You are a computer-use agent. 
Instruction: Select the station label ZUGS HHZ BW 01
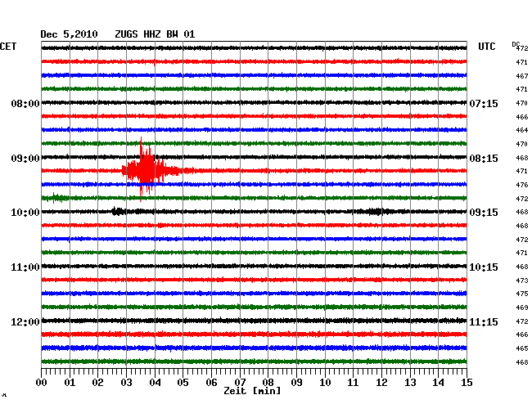(x=155, y=34)
